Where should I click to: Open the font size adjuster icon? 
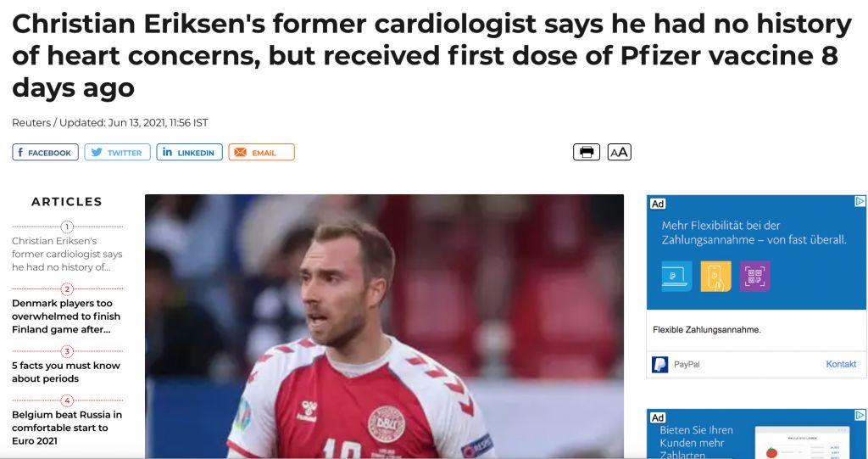point(620,153)
